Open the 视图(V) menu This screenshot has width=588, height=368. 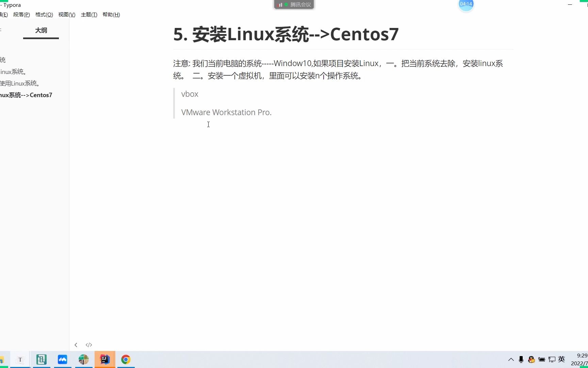[x=66, y=15]
